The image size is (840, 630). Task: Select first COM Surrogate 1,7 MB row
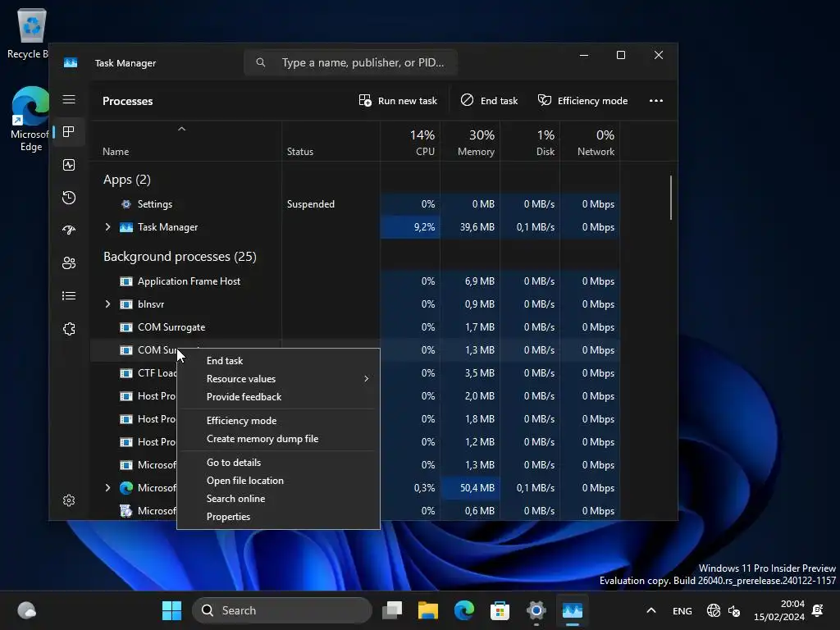[354, 327]
